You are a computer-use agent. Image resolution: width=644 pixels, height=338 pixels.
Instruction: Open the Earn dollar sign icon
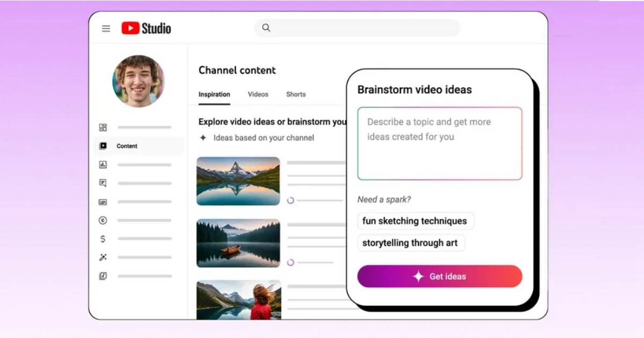[x=103, y=239]
